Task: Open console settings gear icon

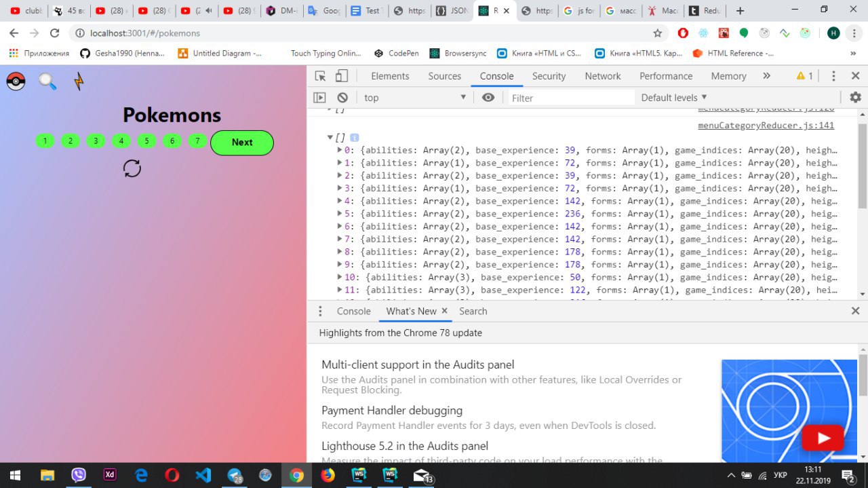Action: pos(856,98)
